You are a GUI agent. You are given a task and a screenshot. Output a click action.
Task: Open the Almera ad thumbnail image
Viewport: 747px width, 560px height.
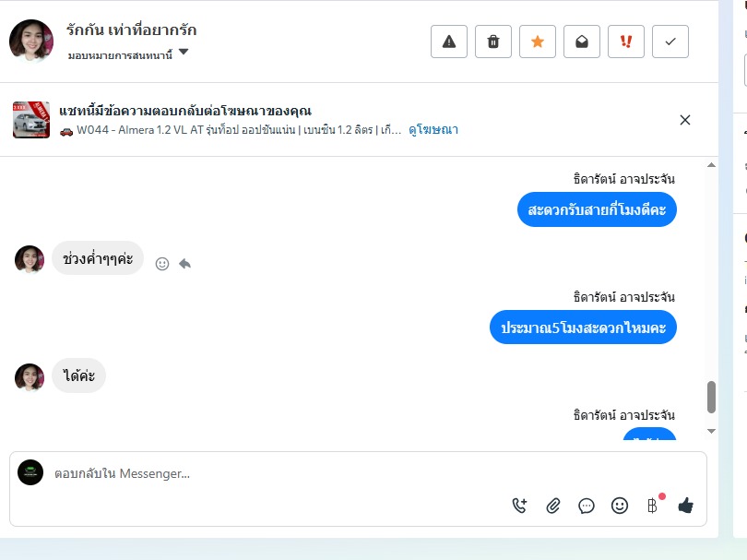[x=31, y=120]
